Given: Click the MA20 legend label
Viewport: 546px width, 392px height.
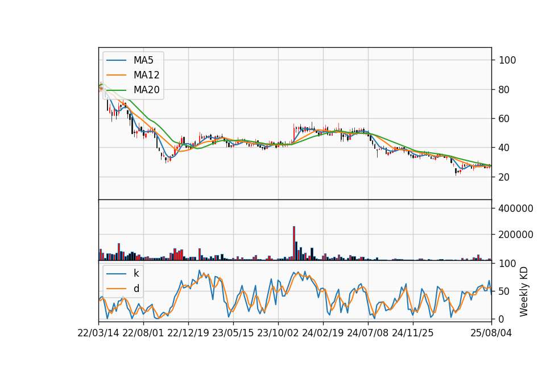Looking at the screenshot, I should (146, 90).
